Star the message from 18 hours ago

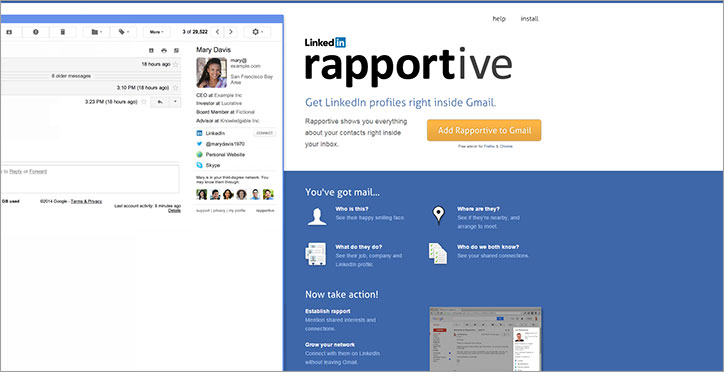coord(175,64)
